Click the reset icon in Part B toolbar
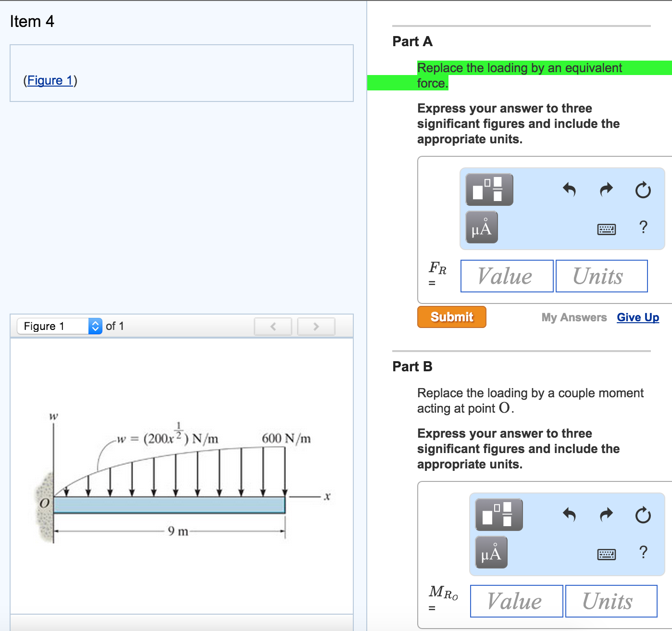672x631 pixels. [x=643, y=515]
